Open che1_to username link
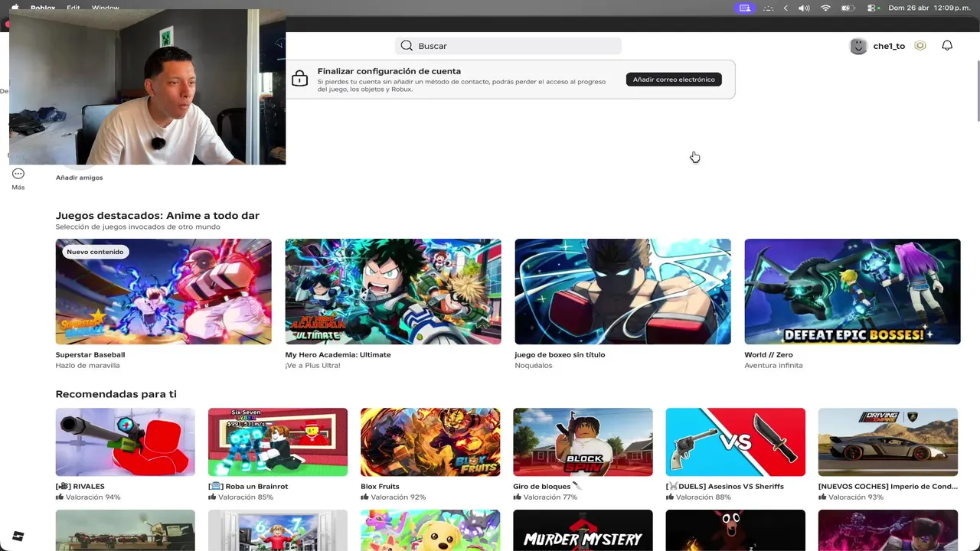The width and height of the screenshot is (980, 551). [889, 46]
